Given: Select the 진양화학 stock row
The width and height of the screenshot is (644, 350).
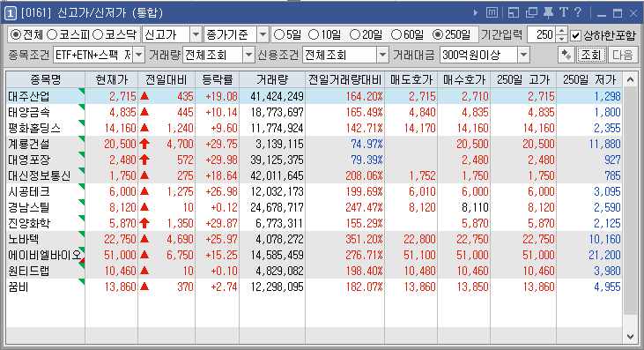Looking at the screenshot, I should pos(314,223).
